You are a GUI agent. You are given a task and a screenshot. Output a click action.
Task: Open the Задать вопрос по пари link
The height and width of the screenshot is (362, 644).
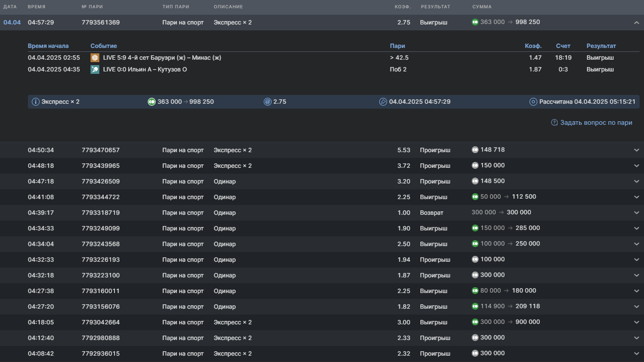(x=596, y=123)
